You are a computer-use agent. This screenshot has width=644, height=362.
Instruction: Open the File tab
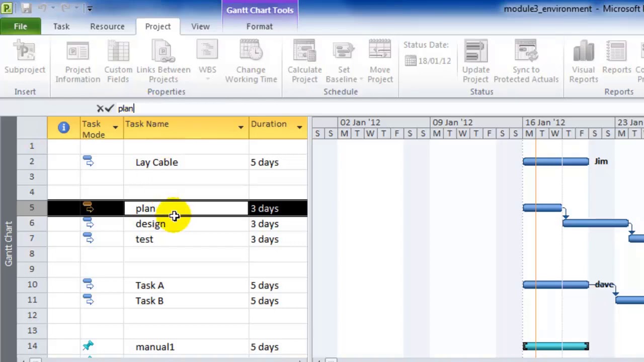click(x=21, y=27)
